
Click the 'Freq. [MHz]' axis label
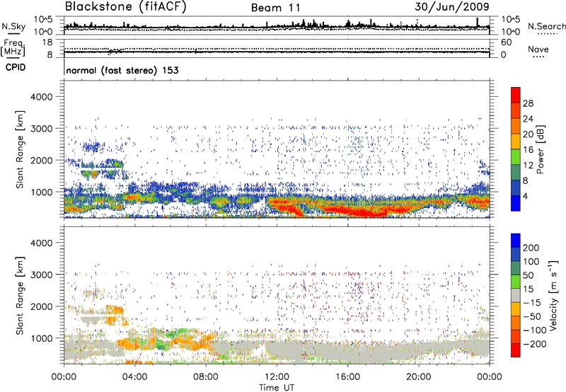pyautogui.click(x=13, y=48)
